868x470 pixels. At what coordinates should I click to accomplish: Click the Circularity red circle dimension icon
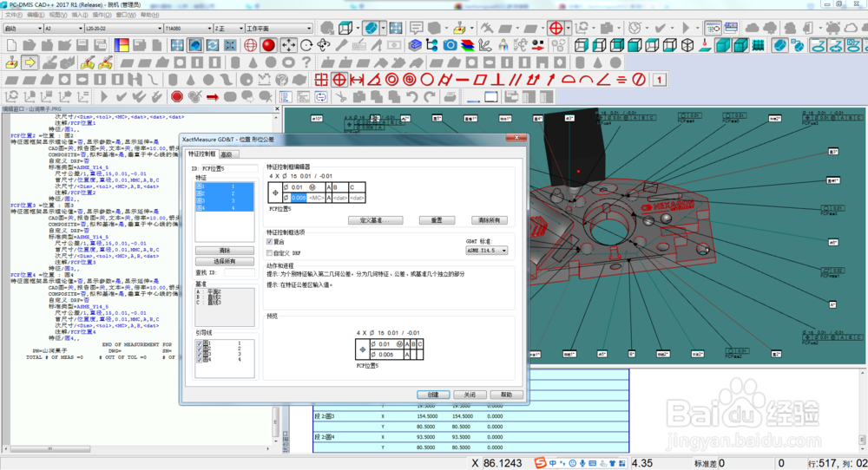coord(427,80)
